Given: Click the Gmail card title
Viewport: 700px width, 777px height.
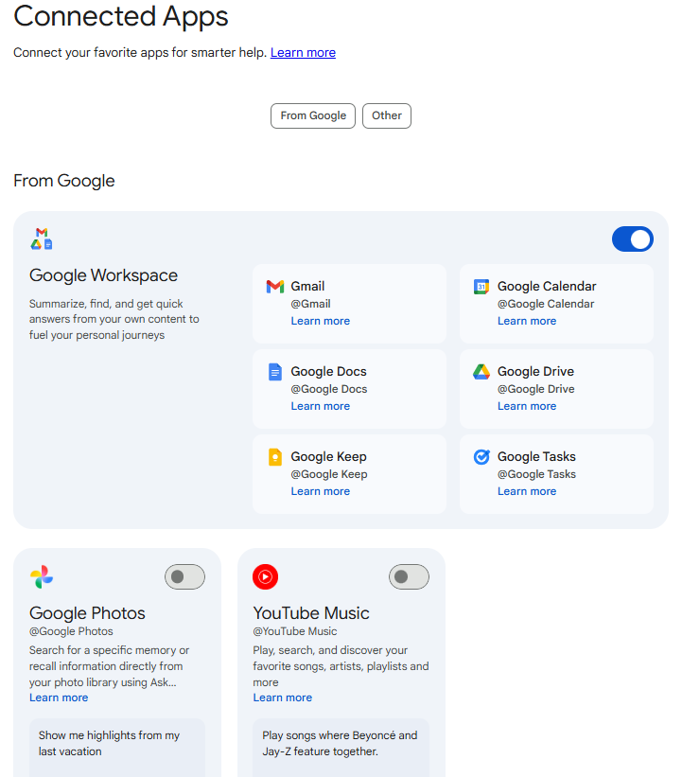Looking at the screenshot, I should 307,287.
